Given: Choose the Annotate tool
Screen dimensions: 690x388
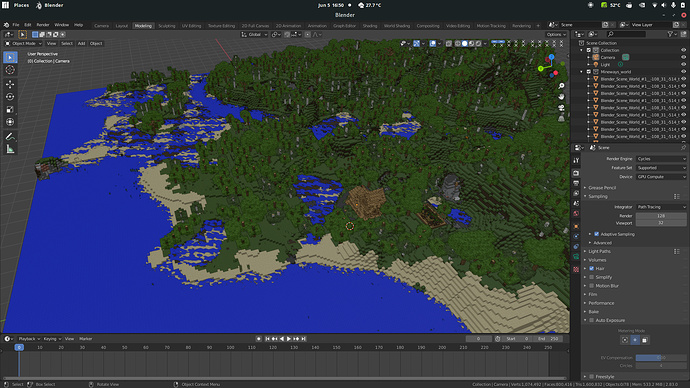Looking at the screenshot, I should coord(10,137).
